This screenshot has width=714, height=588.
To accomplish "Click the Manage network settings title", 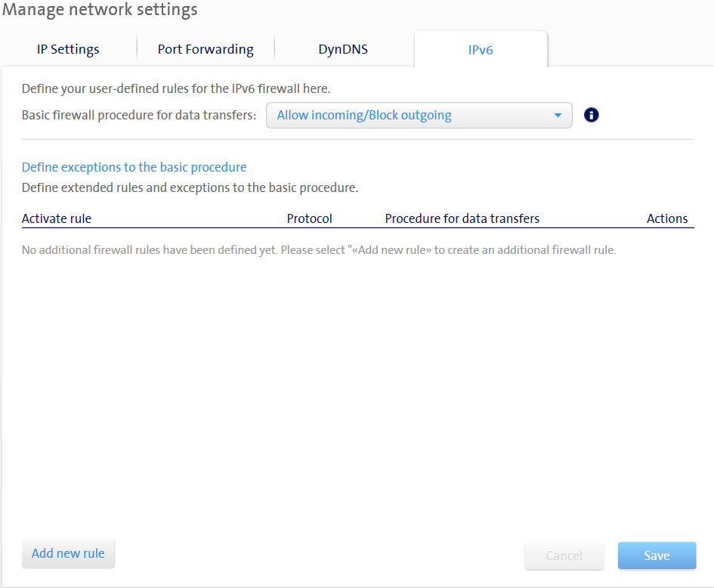I will tap(100, 10).
